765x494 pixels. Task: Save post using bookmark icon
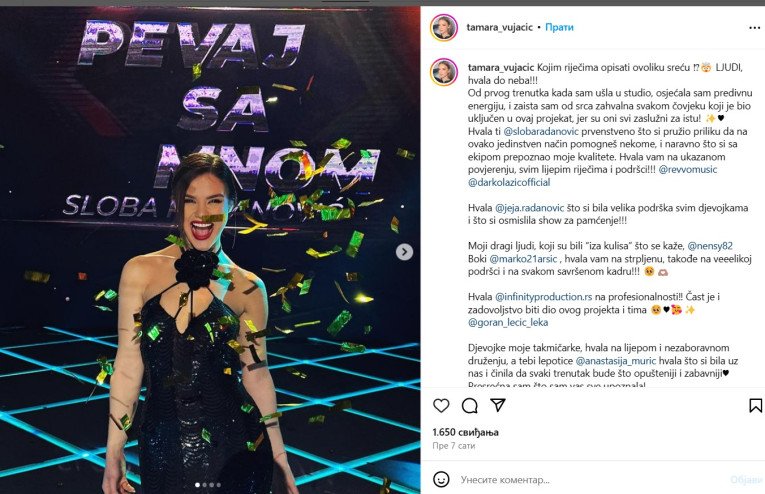tap(755, 406)
